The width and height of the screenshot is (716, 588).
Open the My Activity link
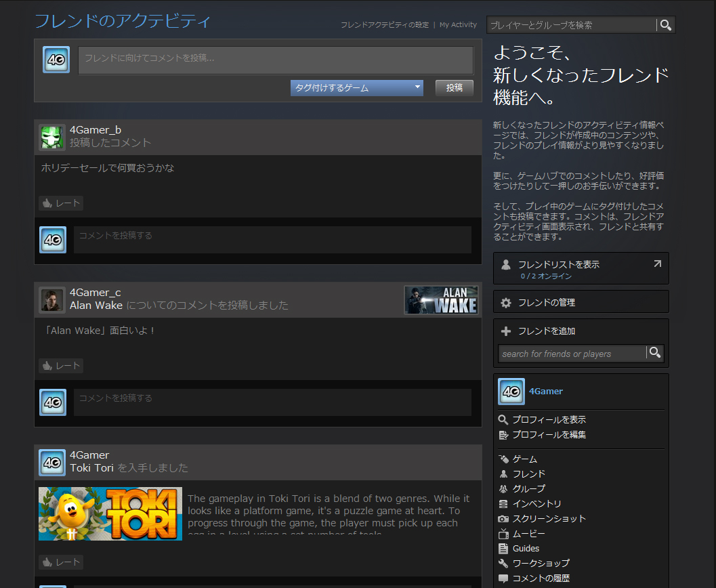(458, 25)
